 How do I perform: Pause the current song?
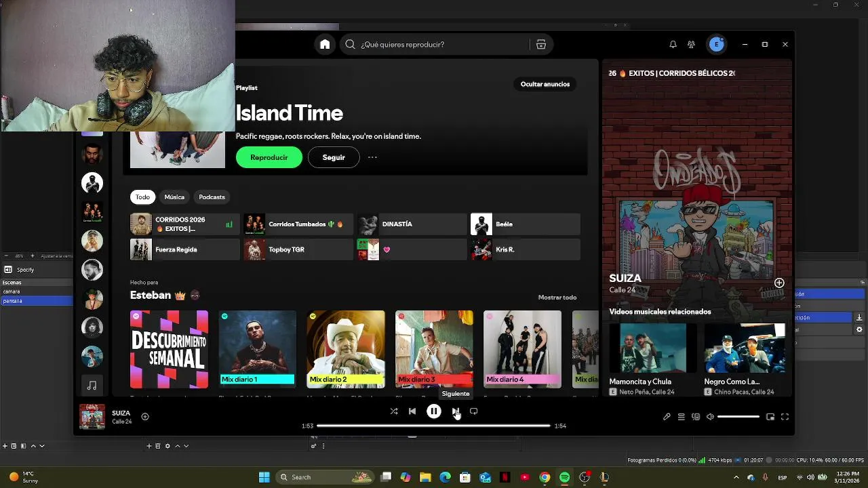(x=434, y=411)
